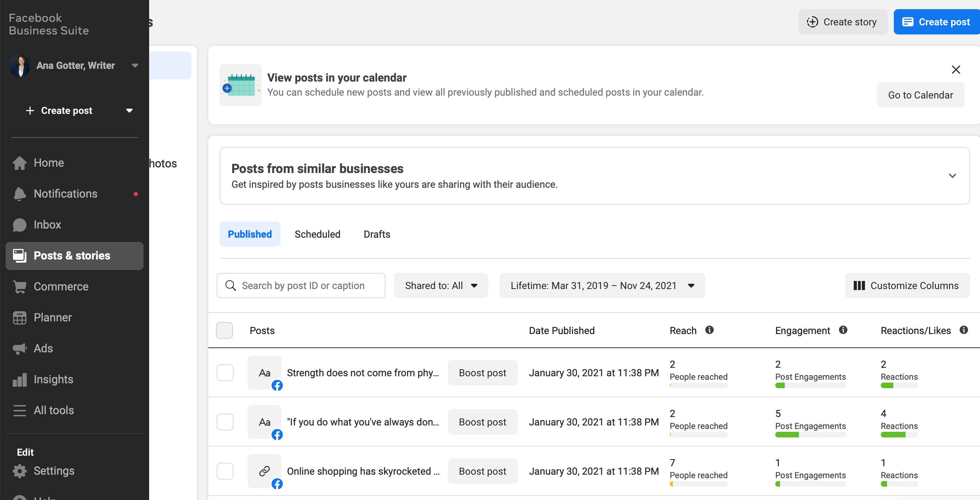Select the Drafts tab
This screenshot has width=980, height=500.
pyautogui.click(x=376, y=234)
